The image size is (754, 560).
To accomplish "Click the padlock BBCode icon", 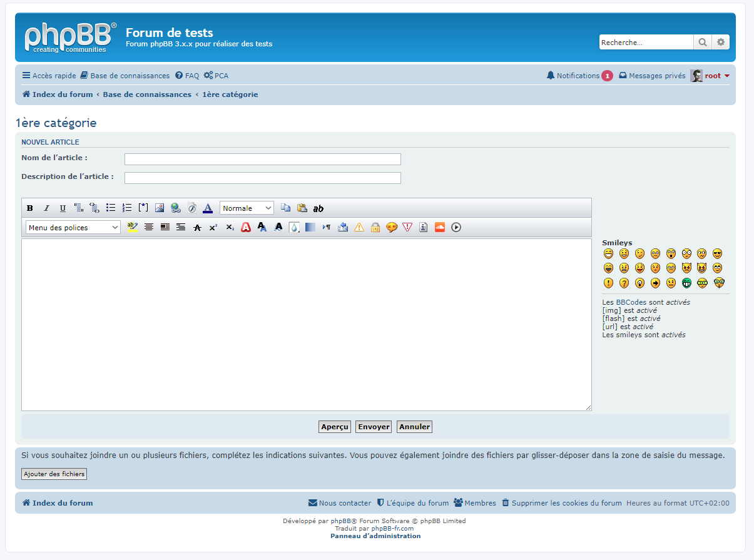I will (375, 228).
